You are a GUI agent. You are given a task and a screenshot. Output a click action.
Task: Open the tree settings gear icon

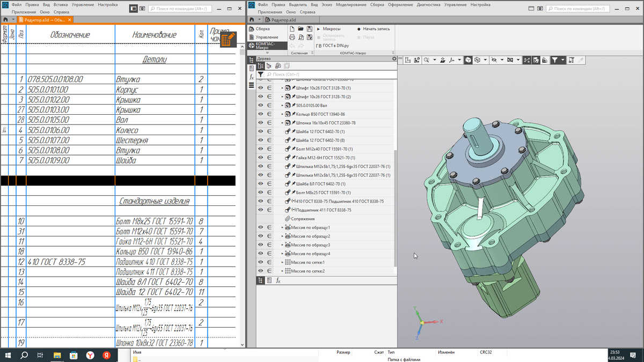394,58
